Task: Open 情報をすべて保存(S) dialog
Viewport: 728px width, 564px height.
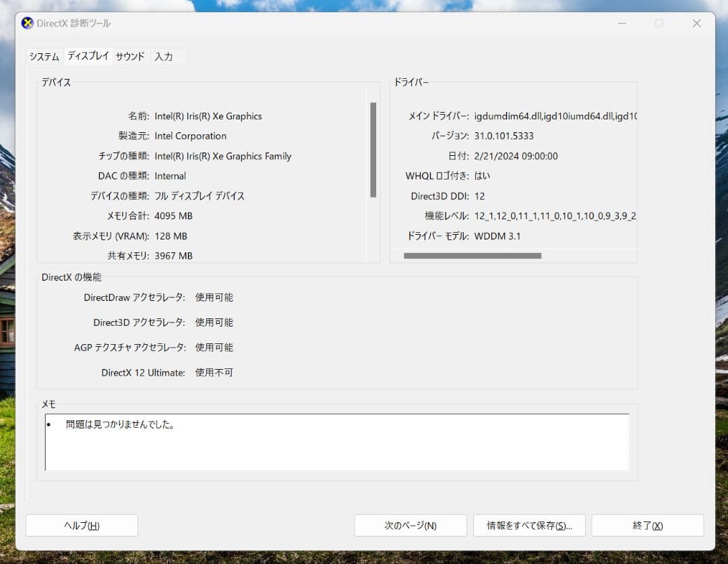Action: pos(528,525)
